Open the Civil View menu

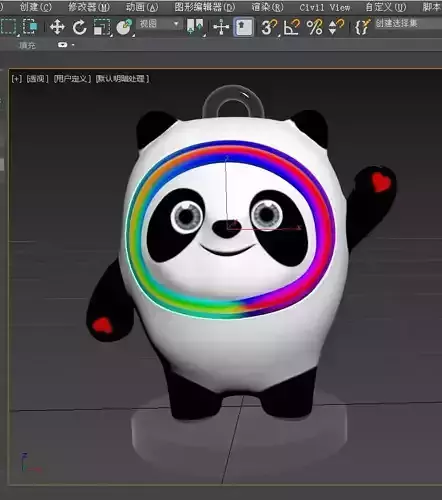pos(325,7)
